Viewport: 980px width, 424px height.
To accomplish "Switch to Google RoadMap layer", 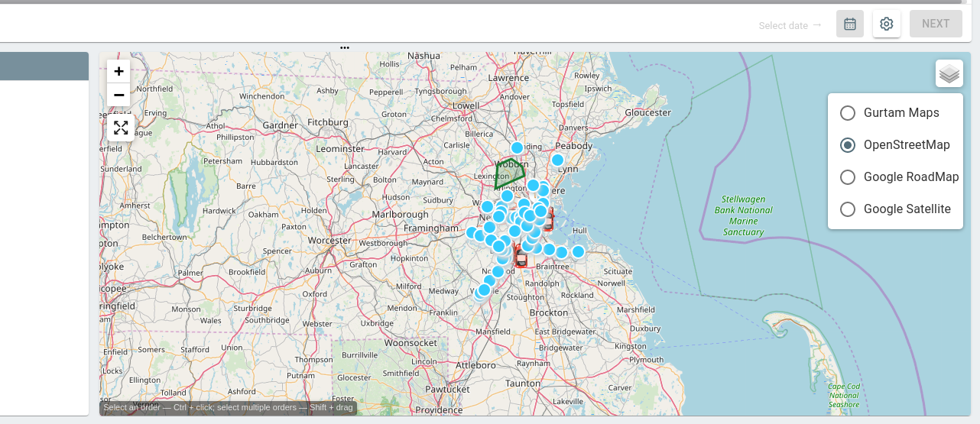I will coord(847,177).
